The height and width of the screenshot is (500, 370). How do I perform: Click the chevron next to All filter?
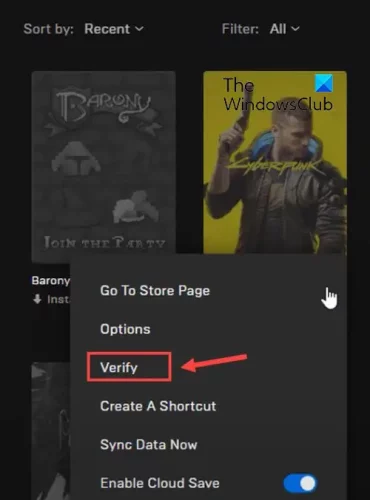[295, 29]
